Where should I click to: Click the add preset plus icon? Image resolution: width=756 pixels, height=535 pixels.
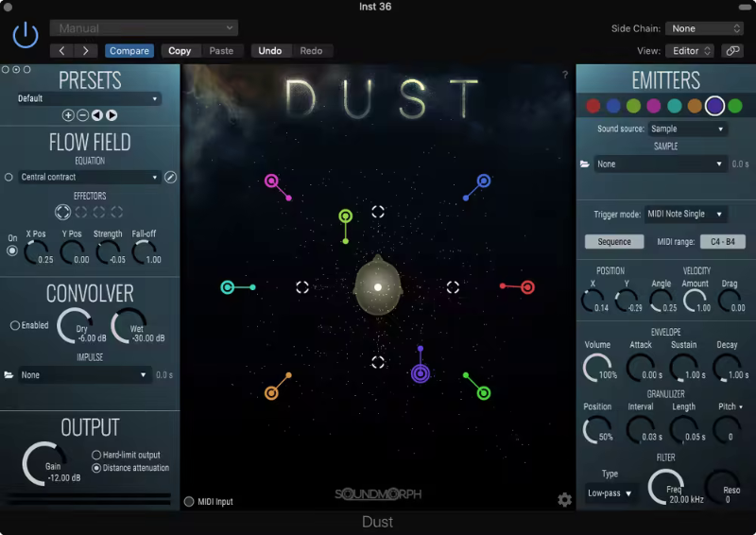coord(68,115)
